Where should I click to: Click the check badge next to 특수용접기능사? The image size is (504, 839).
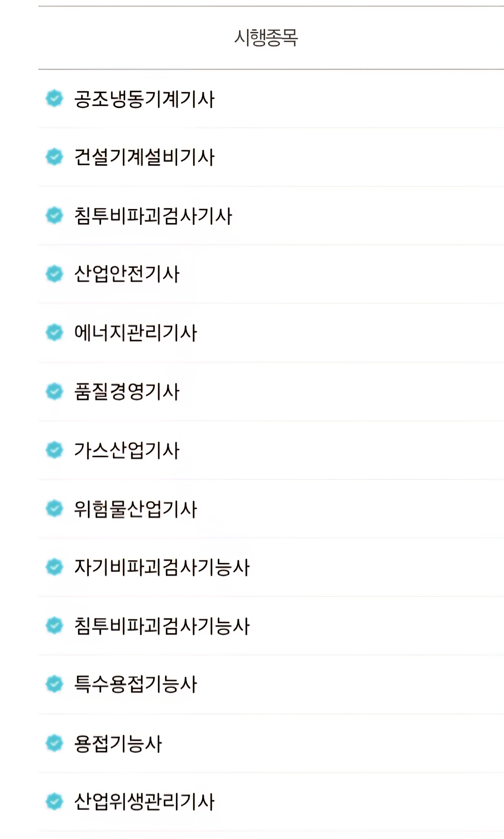pyautogui.click(x=54, y=684)
